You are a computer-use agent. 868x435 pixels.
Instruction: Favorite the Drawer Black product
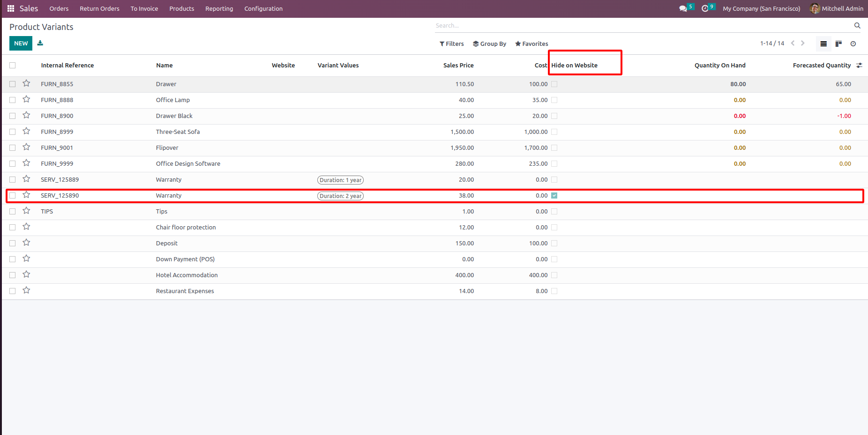point(26,115)
